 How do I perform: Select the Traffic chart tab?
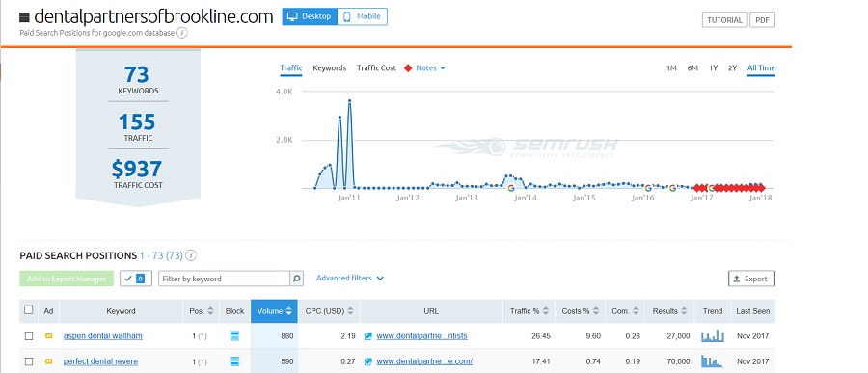point(291,68)
